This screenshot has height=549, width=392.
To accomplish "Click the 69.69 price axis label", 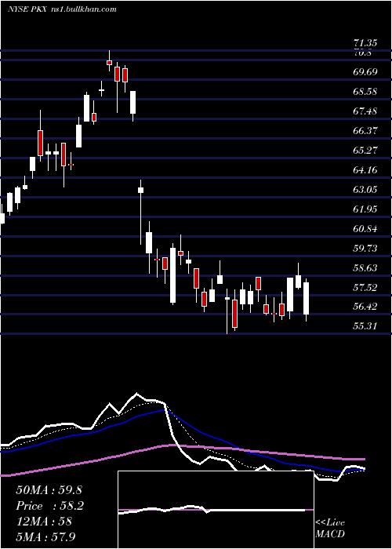I will tap(365, 72).
